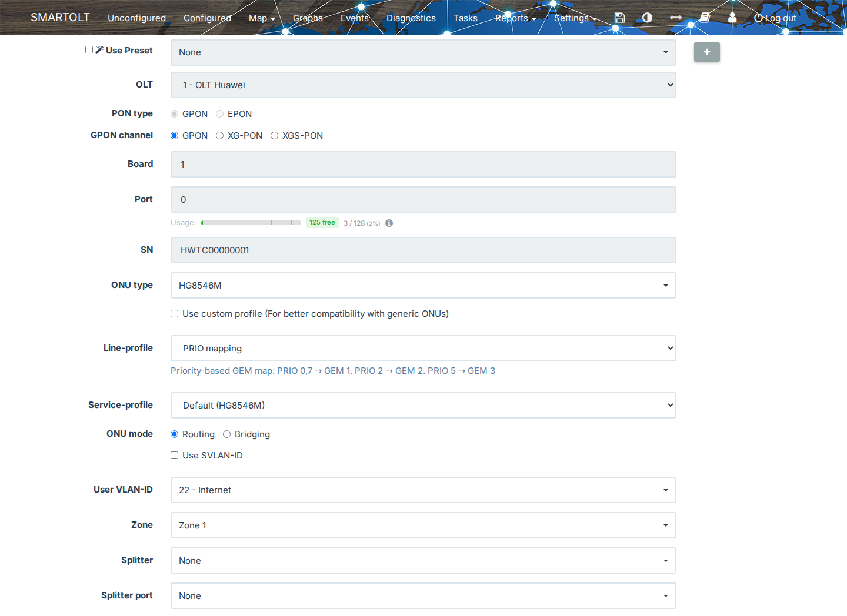This screenshot has width=847, height=616.
Task: Open the Splitter dropdown
Action: pos(423,560)
